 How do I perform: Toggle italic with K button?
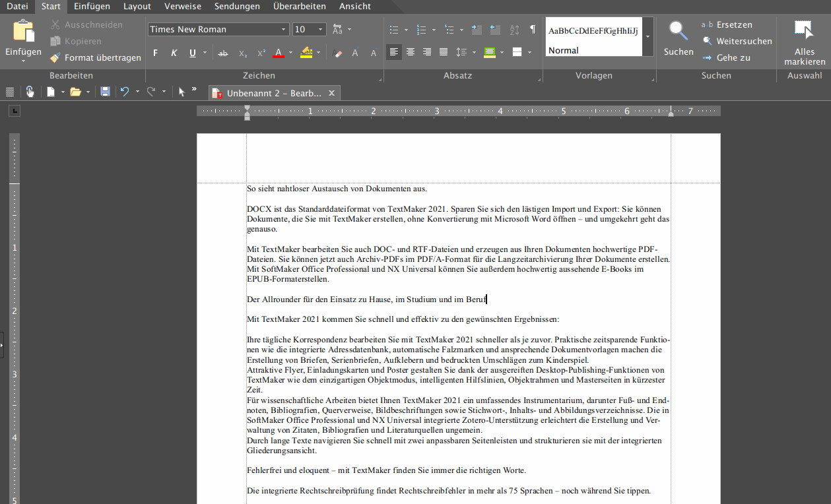pos(174,53)
